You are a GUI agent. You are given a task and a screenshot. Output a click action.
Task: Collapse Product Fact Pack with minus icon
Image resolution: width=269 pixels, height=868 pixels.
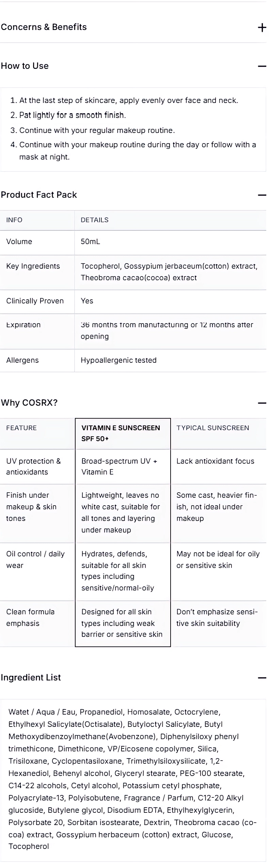coord(262,195)
